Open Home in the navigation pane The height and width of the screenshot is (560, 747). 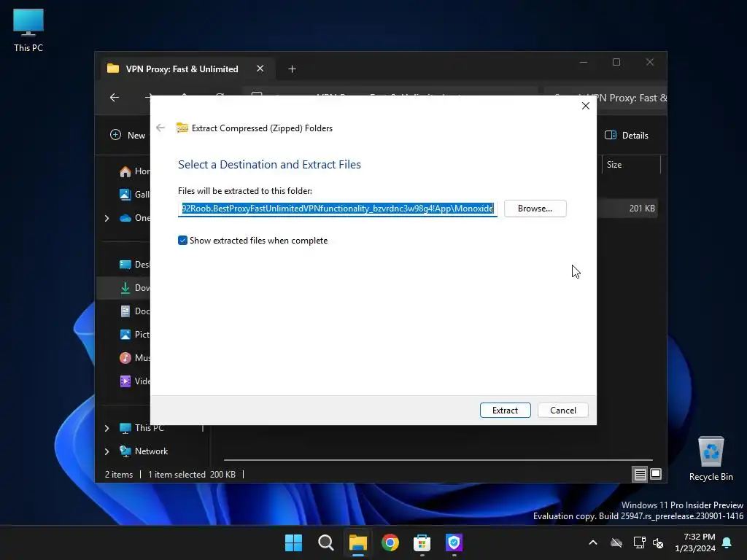point(134,171)
